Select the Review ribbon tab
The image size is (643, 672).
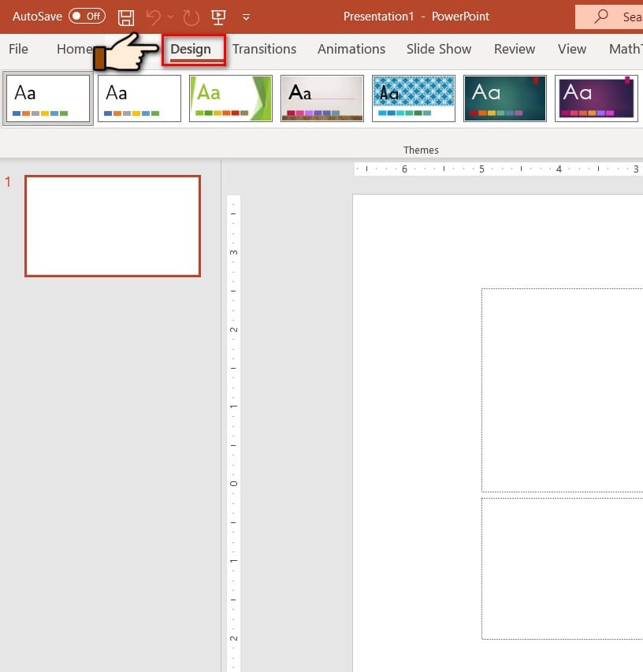(515, 49)
